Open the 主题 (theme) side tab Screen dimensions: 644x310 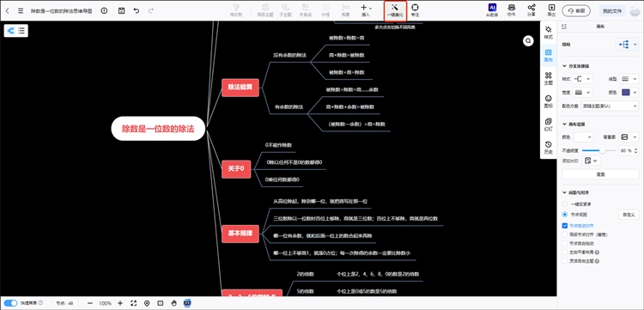[548, 78]
